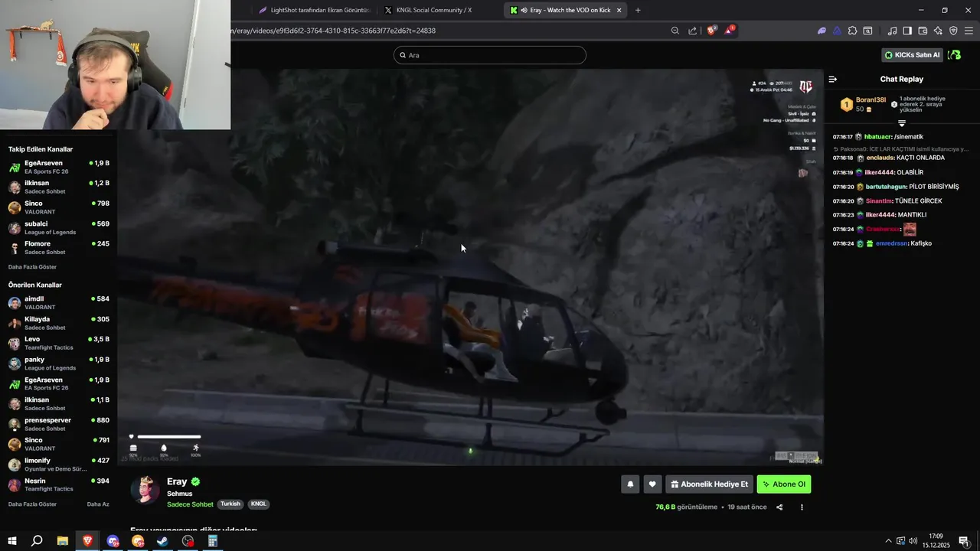The width and height of the screenshot is (980, 551).
Task: Open the Brave Shields lion icon
Action: (x=711, y=31)
